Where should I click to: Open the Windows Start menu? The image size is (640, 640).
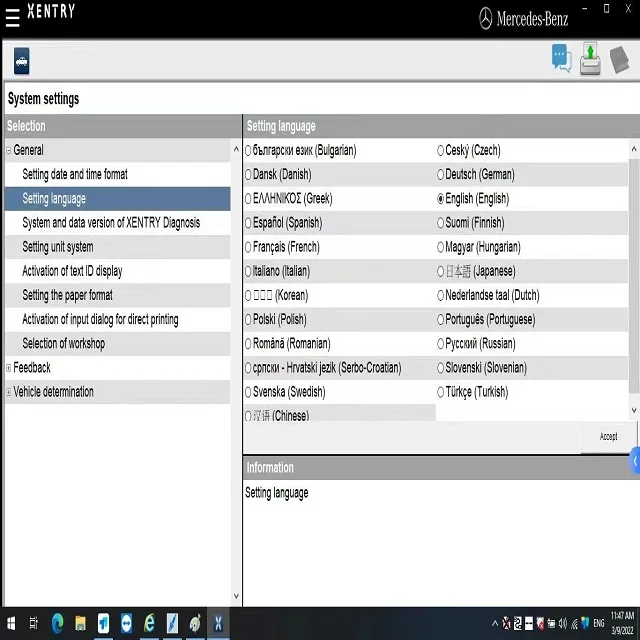pyautogui.click(x=11, y=623)
